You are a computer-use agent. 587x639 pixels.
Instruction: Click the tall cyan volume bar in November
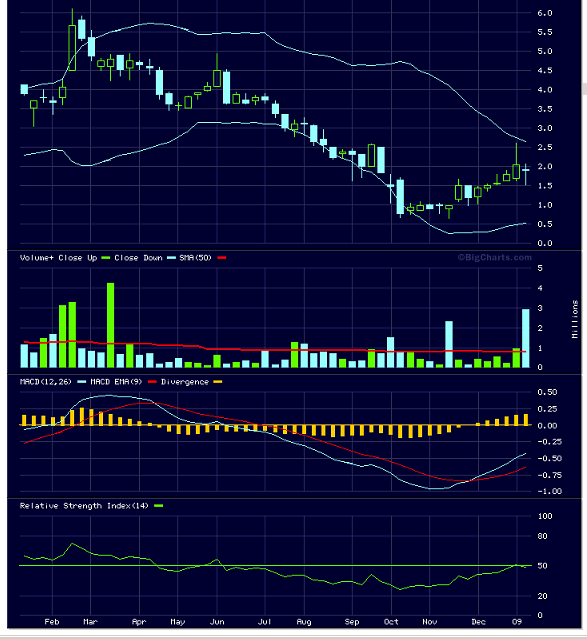tap(449, 344)
